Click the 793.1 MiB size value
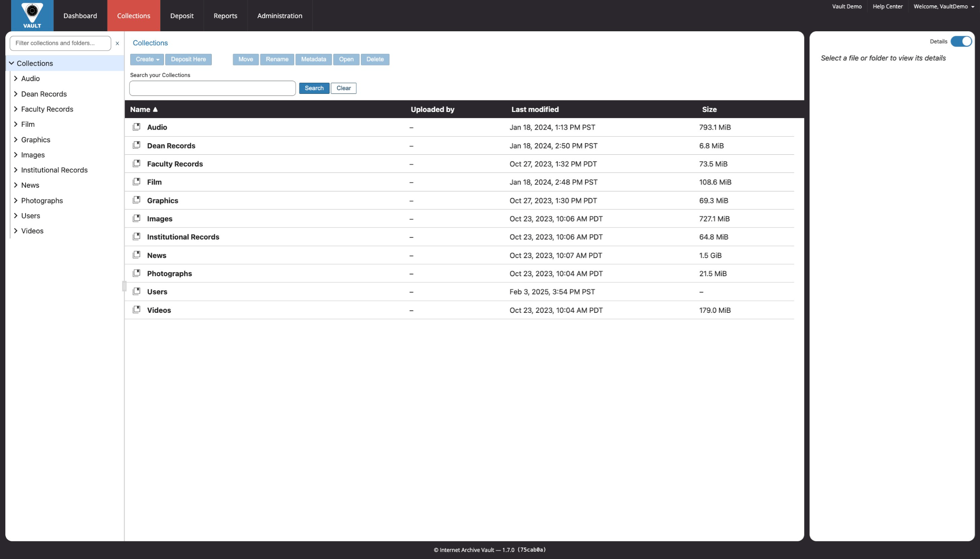The width and height of the screenshot is (980, 559). tap(715, 127)
